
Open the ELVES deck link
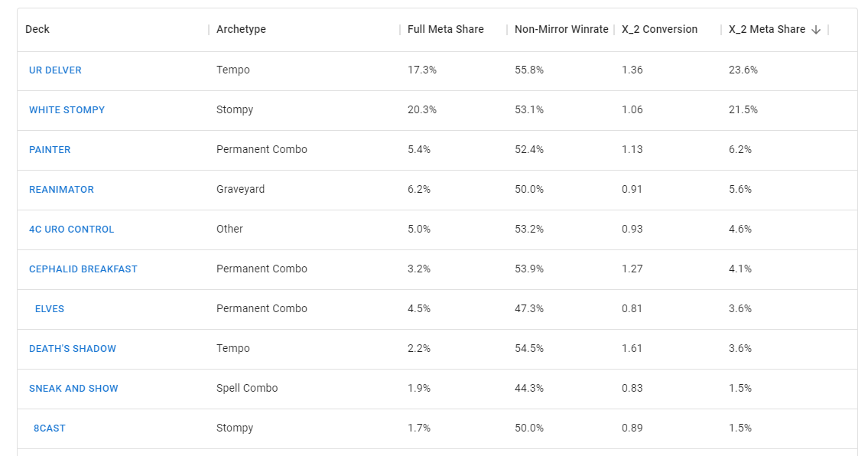tap(50, 309)
